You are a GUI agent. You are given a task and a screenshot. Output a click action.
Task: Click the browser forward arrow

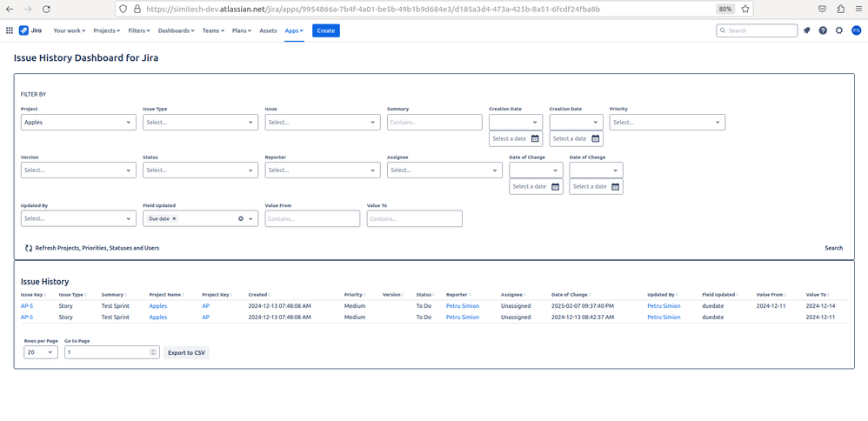[28, 9]
